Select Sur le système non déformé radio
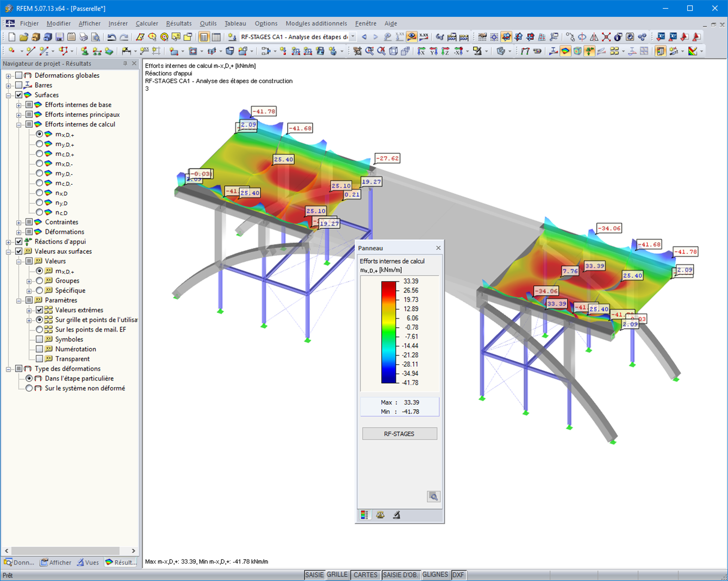728x581 pixels. [x=29, y=389]
